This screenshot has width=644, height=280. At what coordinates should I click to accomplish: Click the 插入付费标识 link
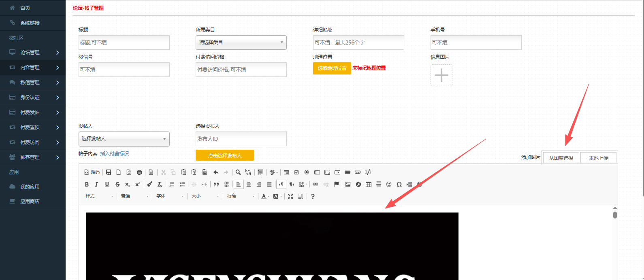pos(114,154)
